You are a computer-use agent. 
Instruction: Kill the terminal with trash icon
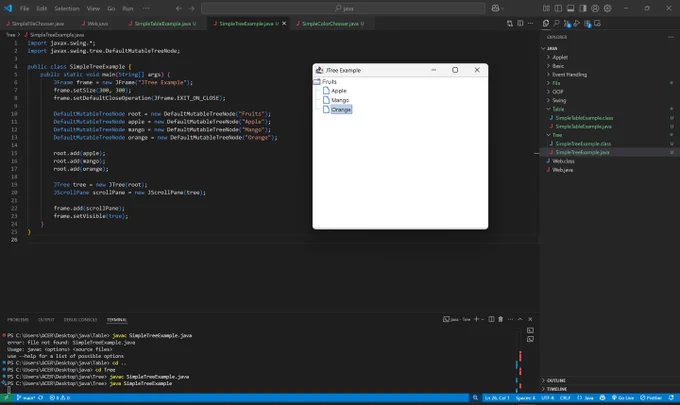coord(500,319)
